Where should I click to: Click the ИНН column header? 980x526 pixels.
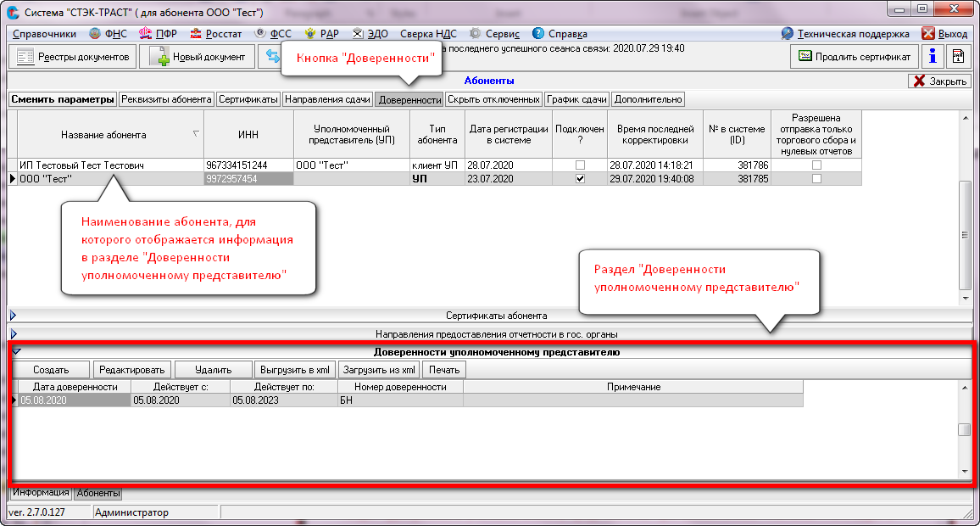coord(248,135)
